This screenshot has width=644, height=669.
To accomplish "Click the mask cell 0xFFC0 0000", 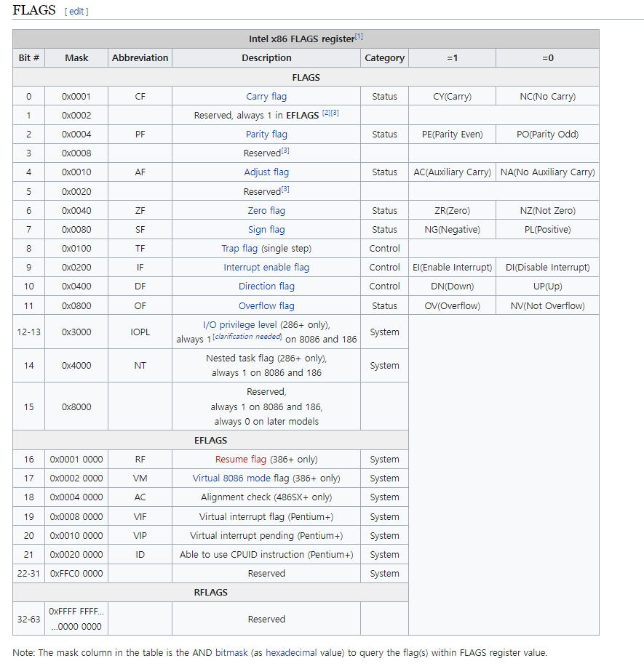I will (x=76, y=574).
